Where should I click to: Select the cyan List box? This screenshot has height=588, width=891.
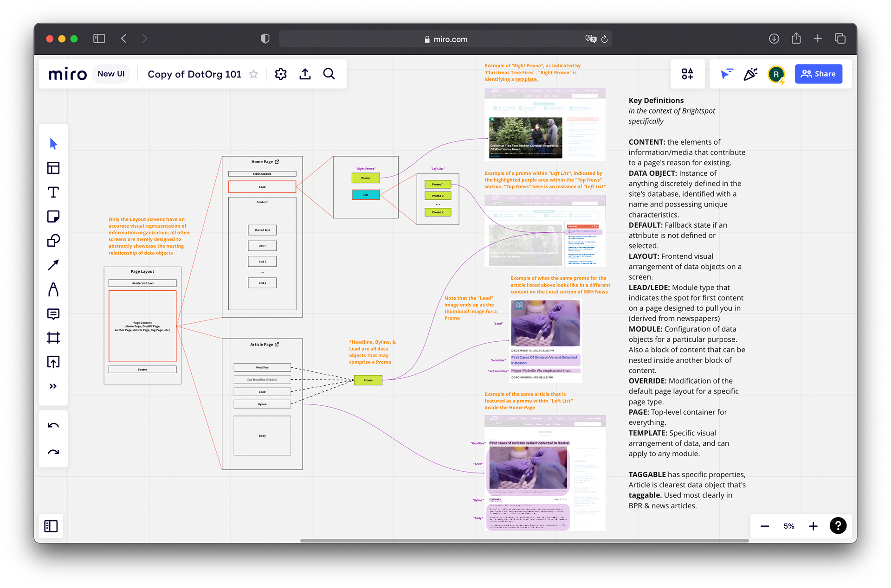tap(366, 195)
